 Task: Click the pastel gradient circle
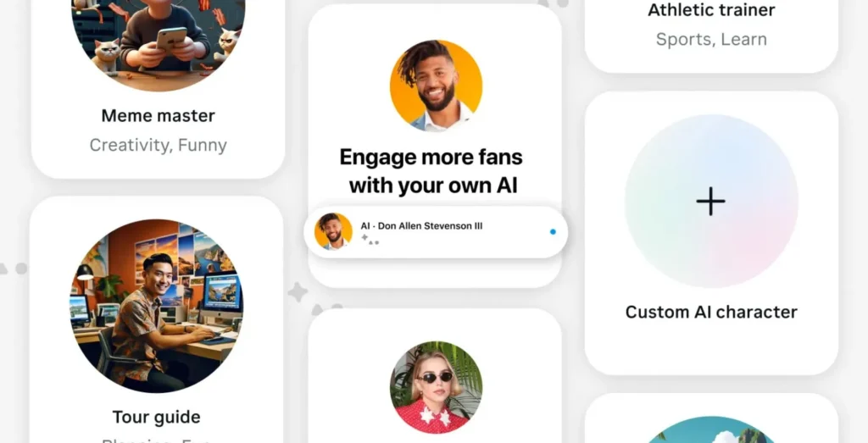tap(711, 201)
